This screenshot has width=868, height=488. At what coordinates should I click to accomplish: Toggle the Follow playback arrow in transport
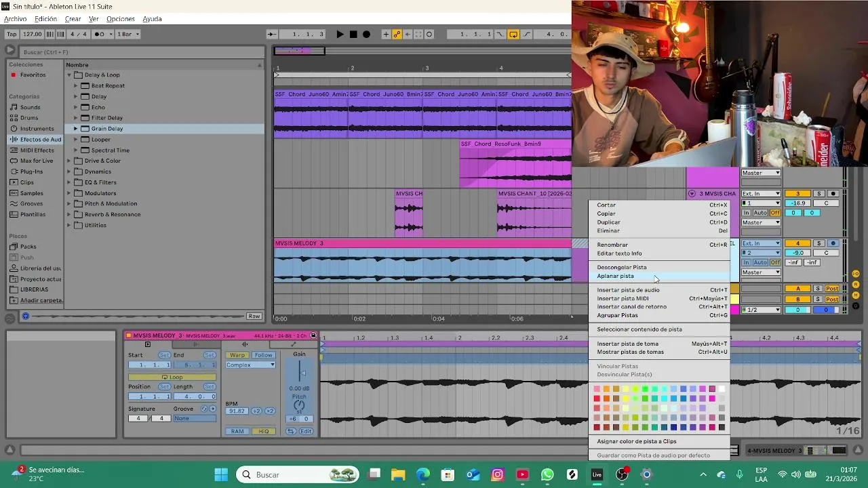tap(271, 34)
